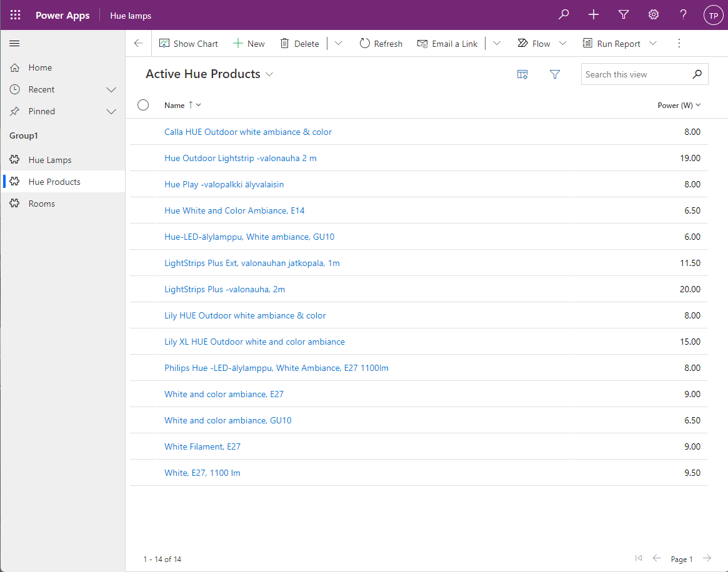The width and height of the screenshot is (728, 572).
Task: Click the search magnifier in the header
Action: (x=564, y=15)
